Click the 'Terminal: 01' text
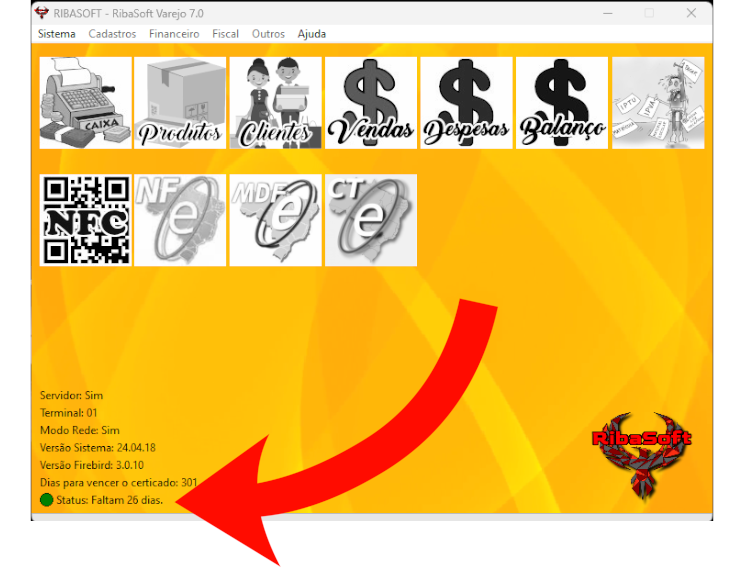 tap(68, 413)
